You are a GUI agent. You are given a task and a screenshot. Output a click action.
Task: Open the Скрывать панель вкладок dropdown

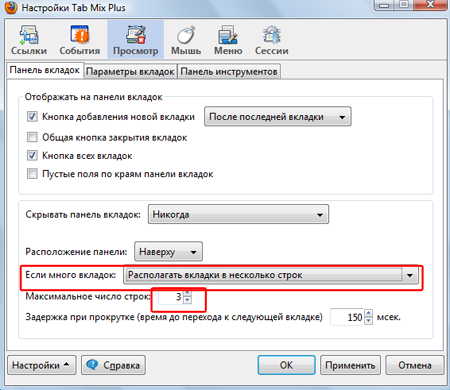(238, 214)
